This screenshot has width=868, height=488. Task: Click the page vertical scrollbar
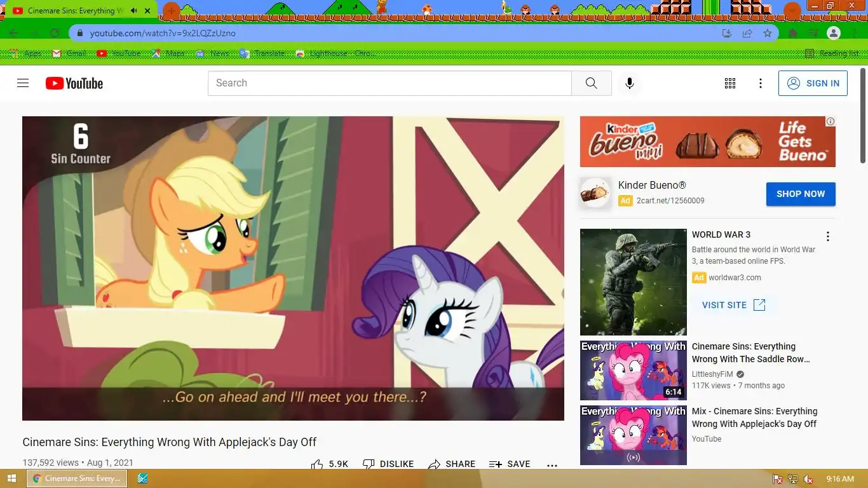pyautogui.click(x=863, y=114)
